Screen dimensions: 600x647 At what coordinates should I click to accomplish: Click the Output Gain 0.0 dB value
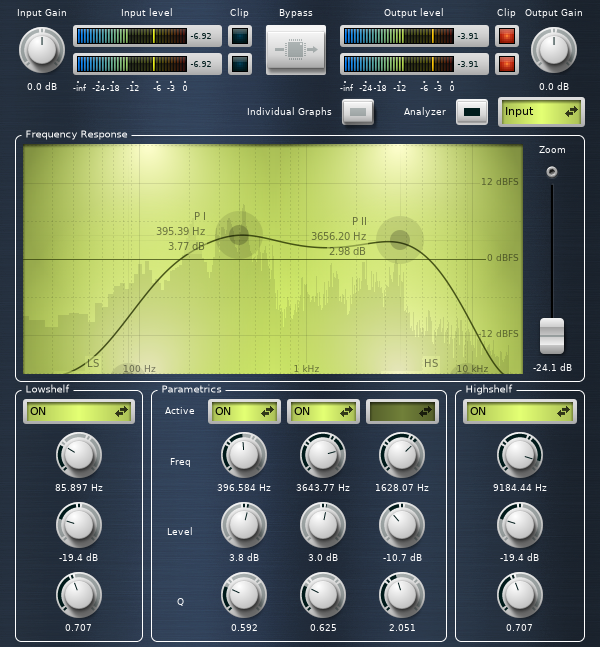click(554, 87)
